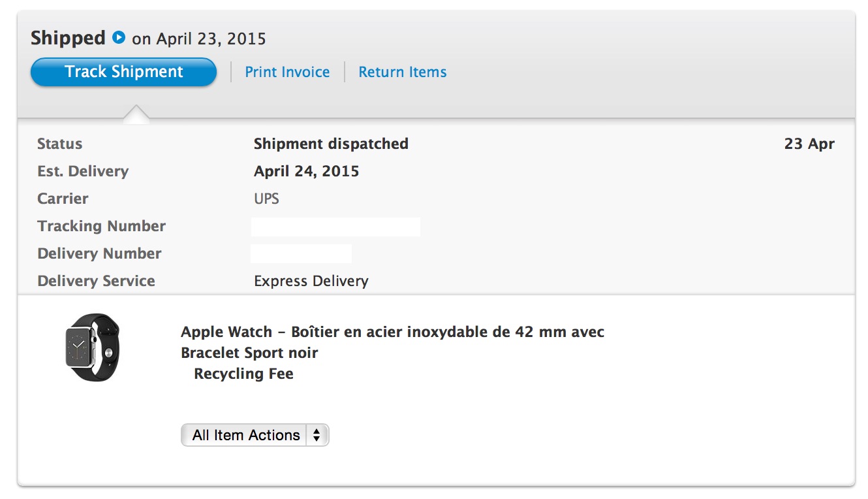Click the Est. Delivery label
This screenshot has height=499, width=868.
[x=83, y=171]
